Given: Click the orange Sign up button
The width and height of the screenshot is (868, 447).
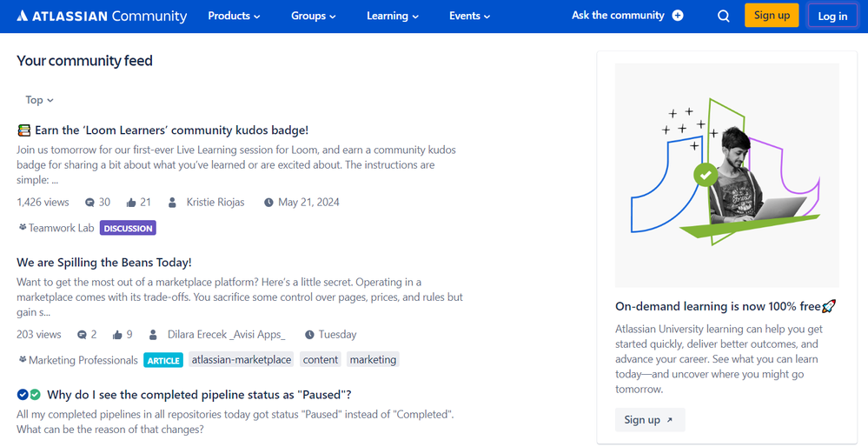Looking at the screenshot, I should pos(772,16).
